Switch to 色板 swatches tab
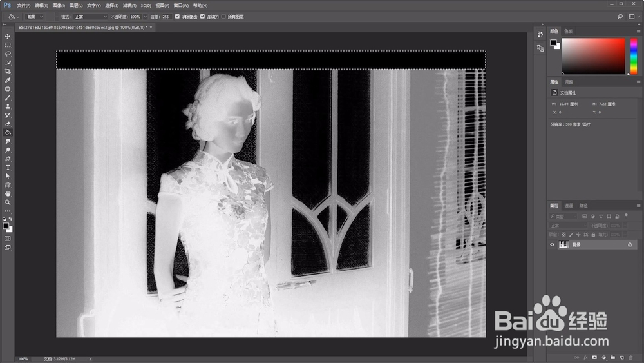Viewport: 644px width, 363px height. (x=569, y=31)
